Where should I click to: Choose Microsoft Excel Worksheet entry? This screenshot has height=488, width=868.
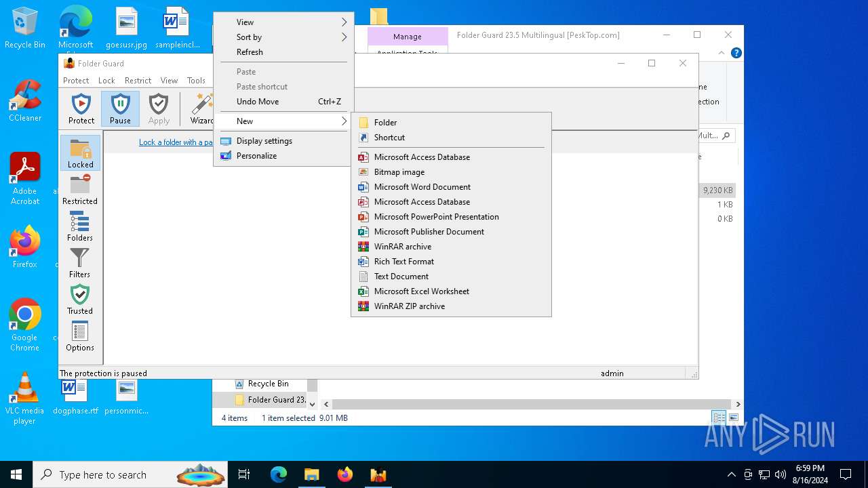coord(451,291)
